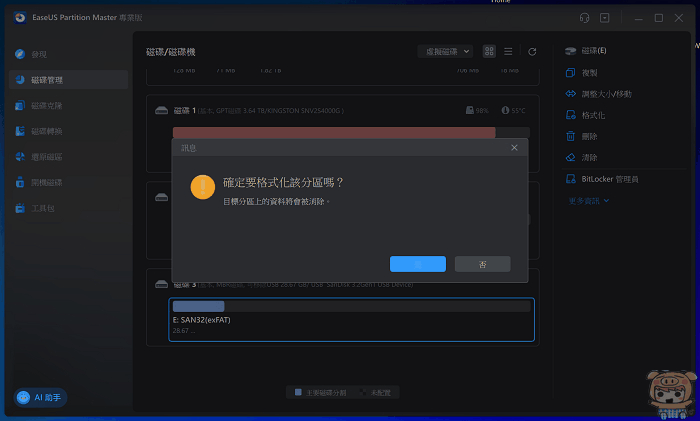Click the 複製 copy icon in right panel
700x421 pixels.
tap(570, 72)
